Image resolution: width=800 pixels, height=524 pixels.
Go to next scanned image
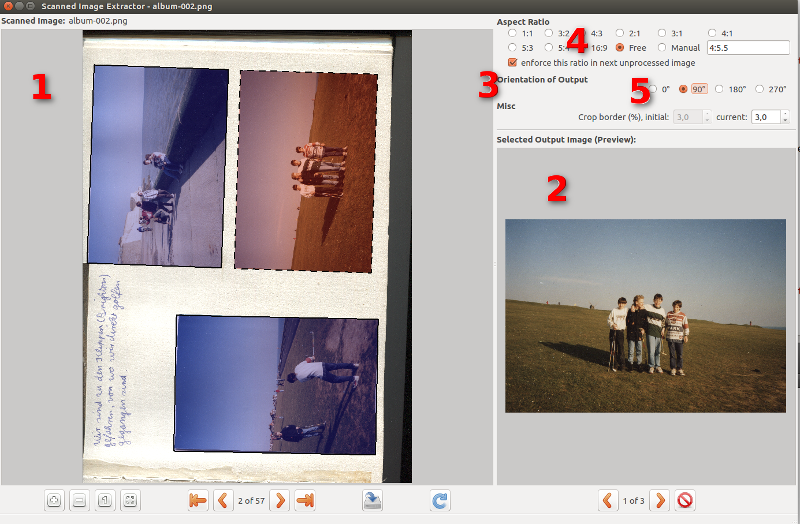(280, 501)
